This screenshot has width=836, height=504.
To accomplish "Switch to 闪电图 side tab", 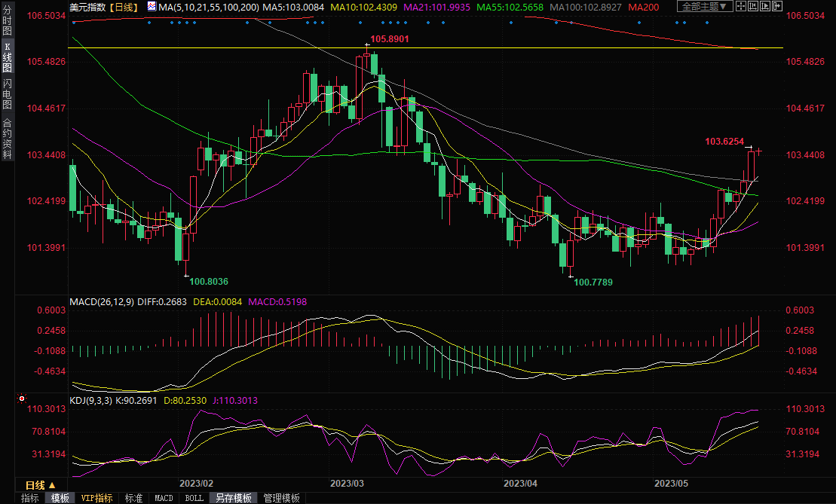I will (7, 93).
